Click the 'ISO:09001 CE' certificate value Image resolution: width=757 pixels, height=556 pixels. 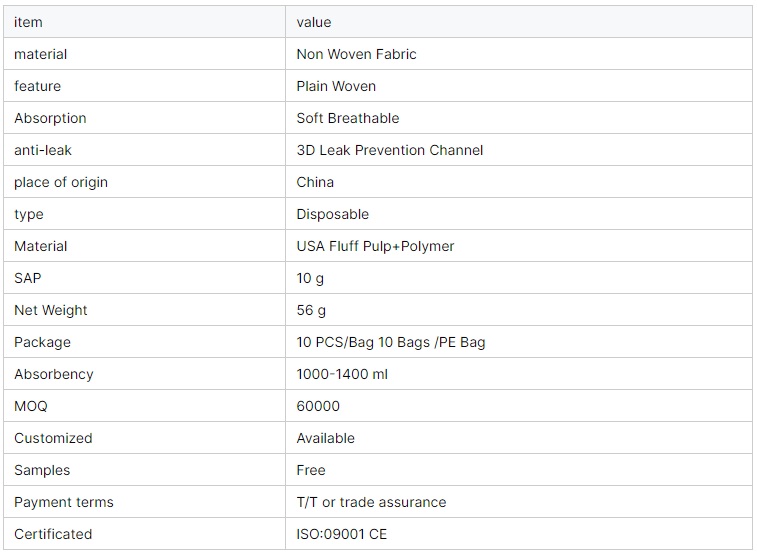click(x=341, y=534)
